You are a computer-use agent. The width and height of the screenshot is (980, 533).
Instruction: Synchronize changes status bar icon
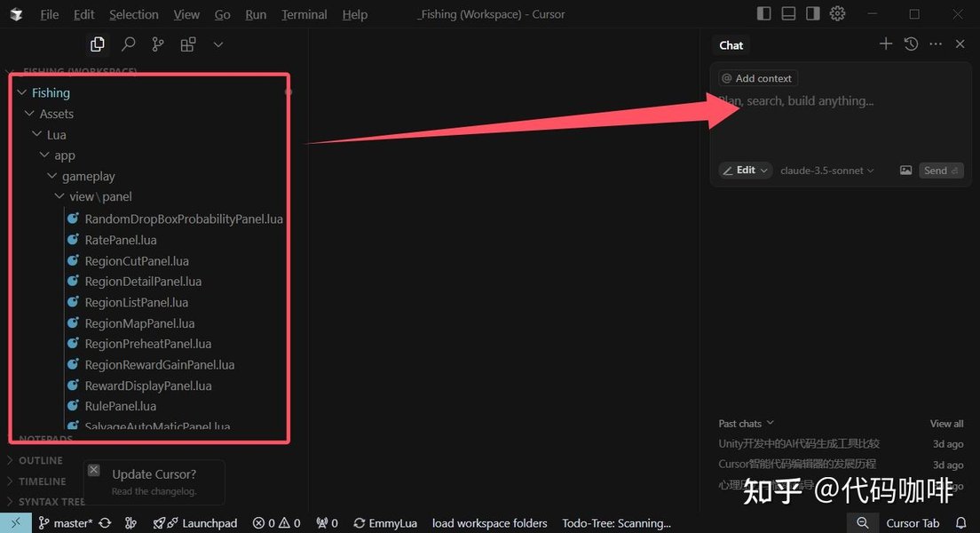[105, 523]
